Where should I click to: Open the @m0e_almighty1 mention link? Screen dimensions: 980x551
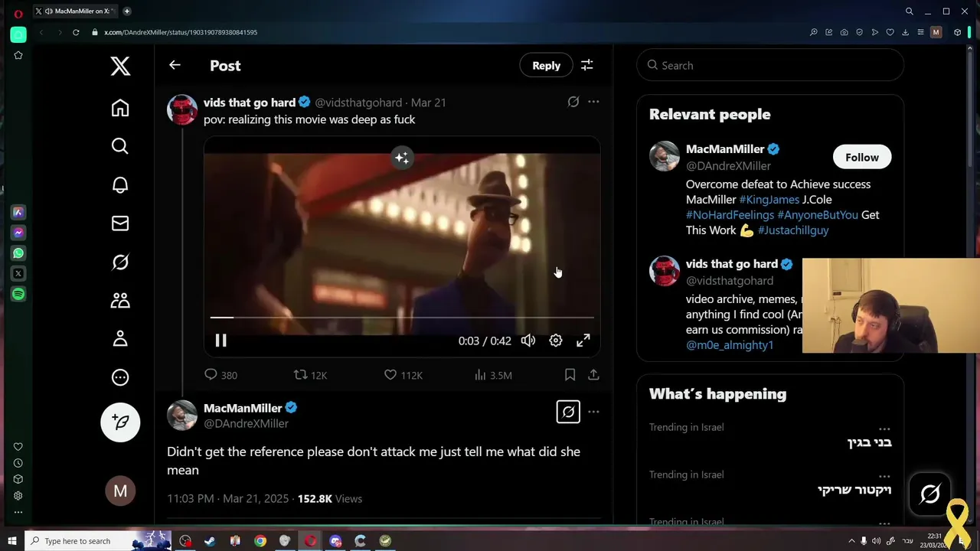click(730, 344)
